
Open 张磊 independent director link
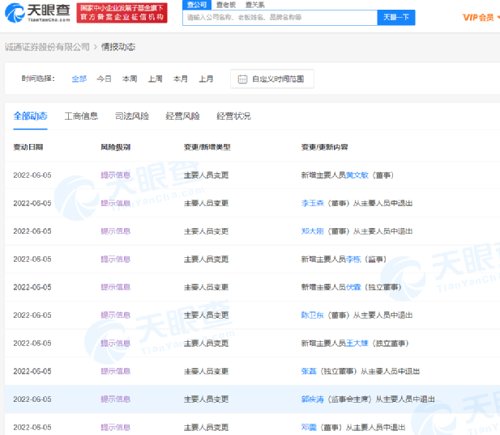[309, 371]
